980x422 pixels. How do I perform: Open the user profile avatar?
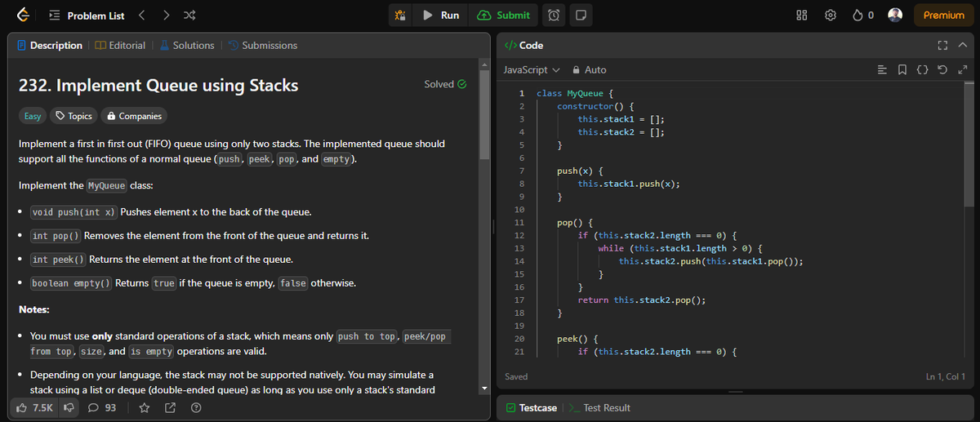point(895,16)
